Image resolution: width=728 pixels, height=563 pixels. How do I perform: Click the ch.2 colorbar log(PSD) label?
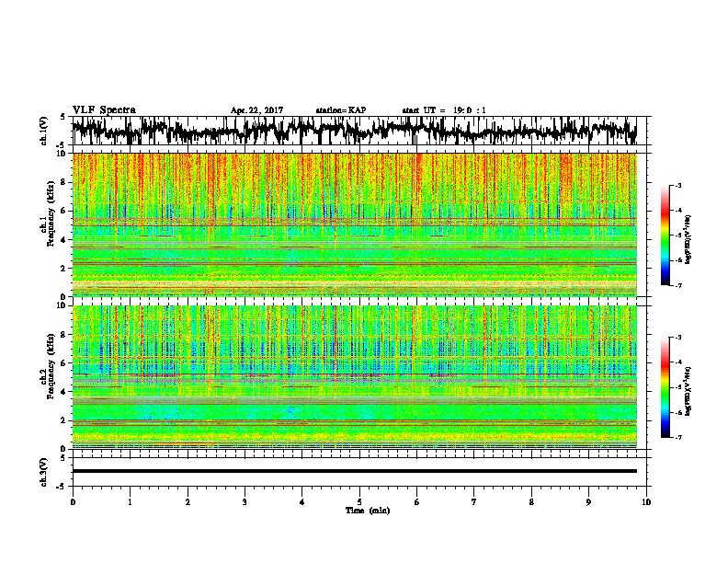(688, 391)
